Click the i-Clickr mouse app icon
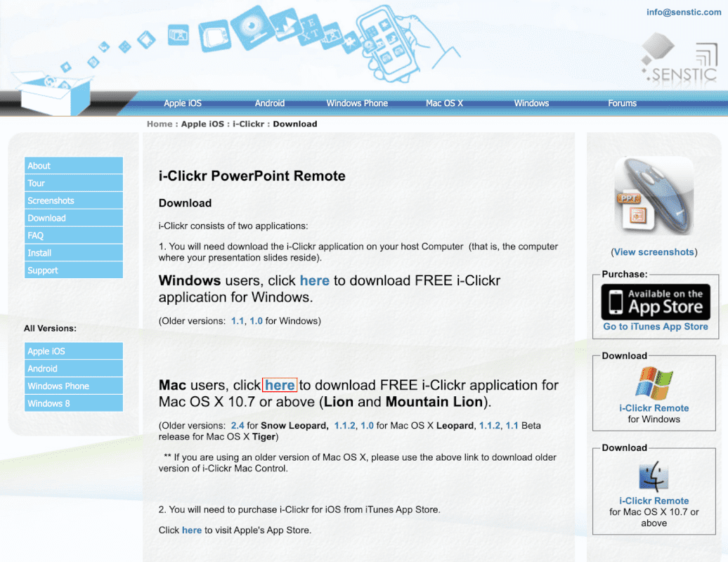Screen dimensions: 728x562 click(x=654, y=196)
